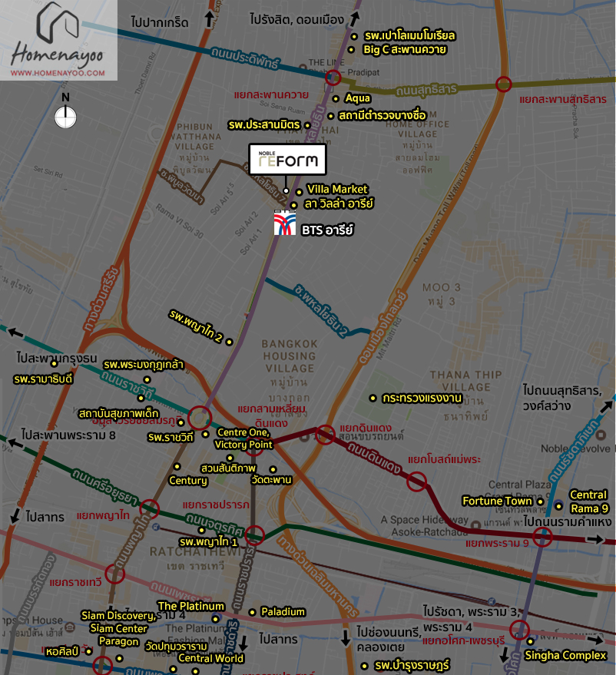
Task: Click the กระทรวงแรงงาน label
Action: coord(422,399)
